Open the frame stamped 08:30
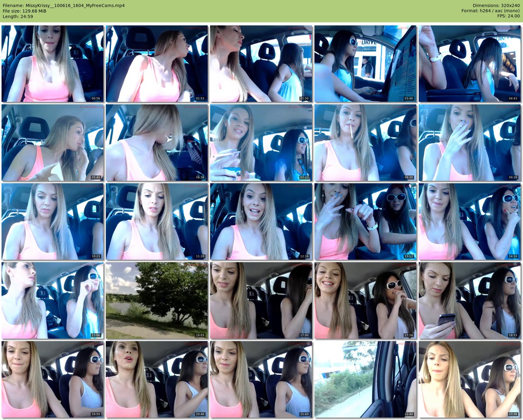 (x=365, y=143)
